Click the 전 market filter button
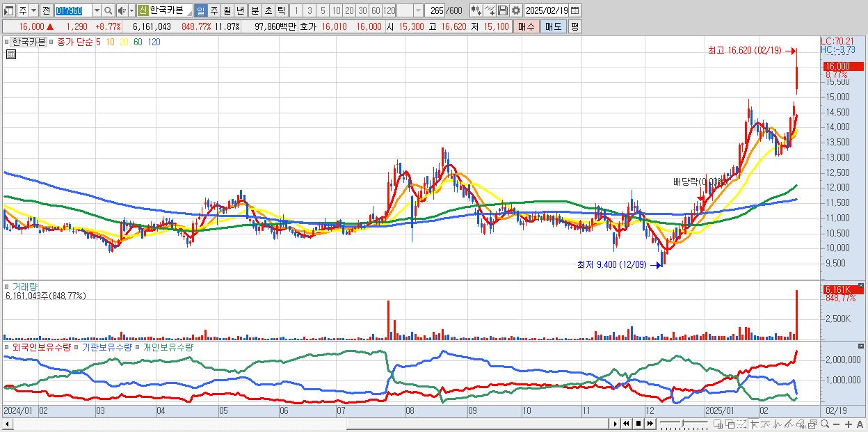This screenshot has width=868, height=432. tap(46, 10)
